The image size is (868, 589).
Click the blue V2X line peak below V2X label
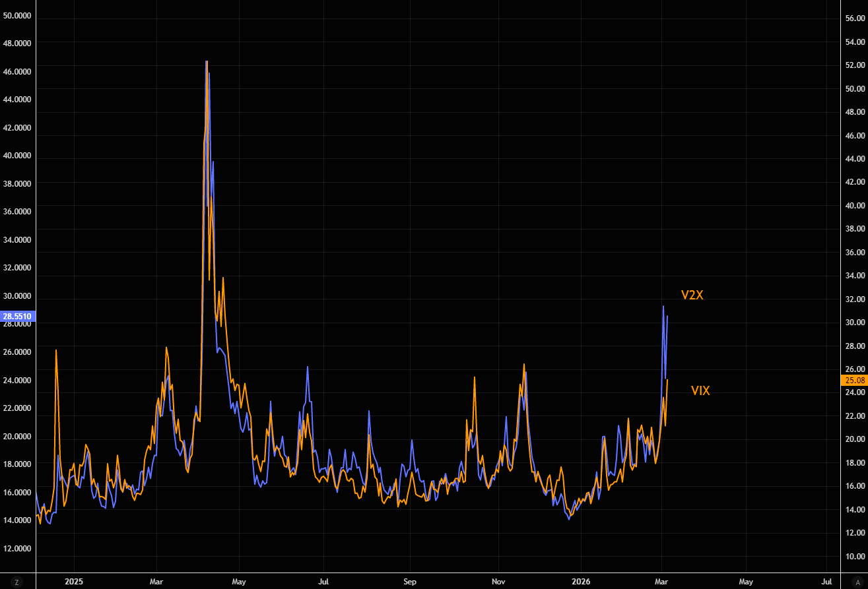point(663,306)
